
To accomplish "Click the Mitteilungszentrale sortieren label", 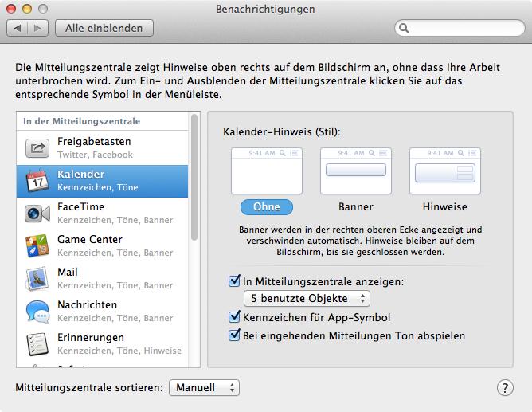I will (89, 387).
